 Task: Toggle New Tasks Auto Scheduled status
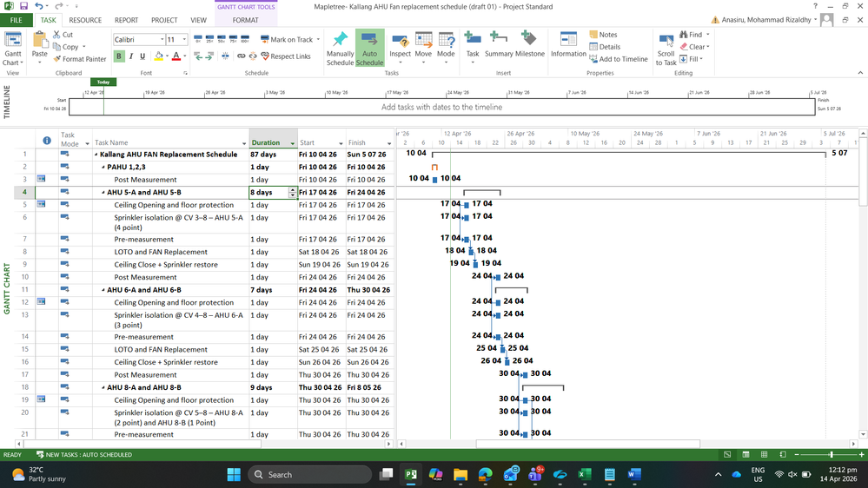(84, 454)
